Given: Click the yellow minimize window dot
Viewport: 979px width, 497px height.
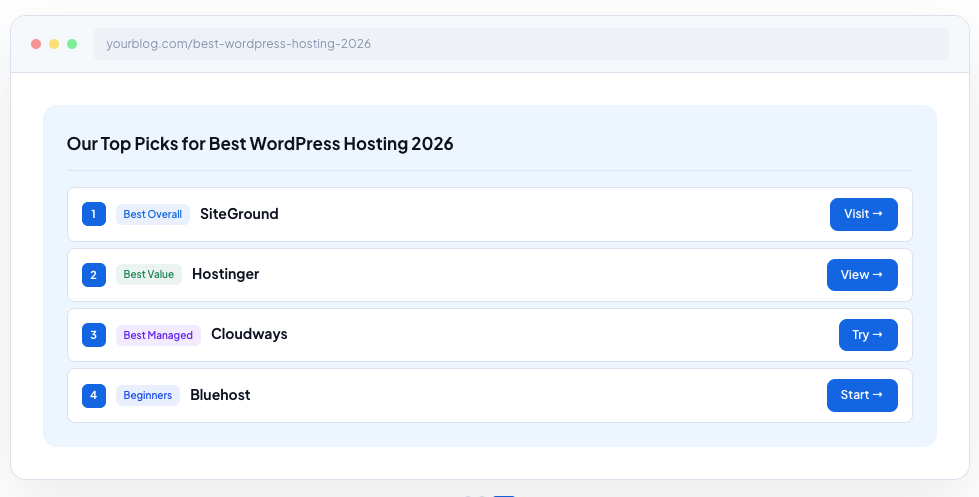Looking at the screenshot, I should pyautogui.click(x=54, y=44).
